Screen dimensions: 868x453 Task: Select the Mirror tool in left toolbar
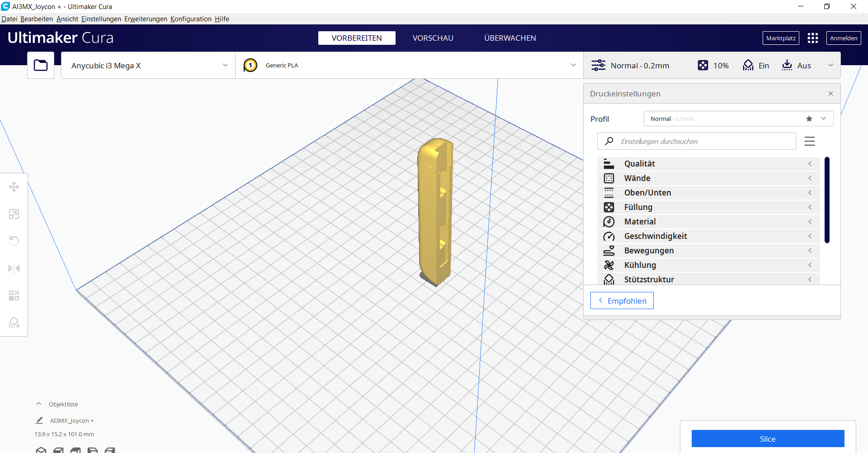[x=14, y=268]
